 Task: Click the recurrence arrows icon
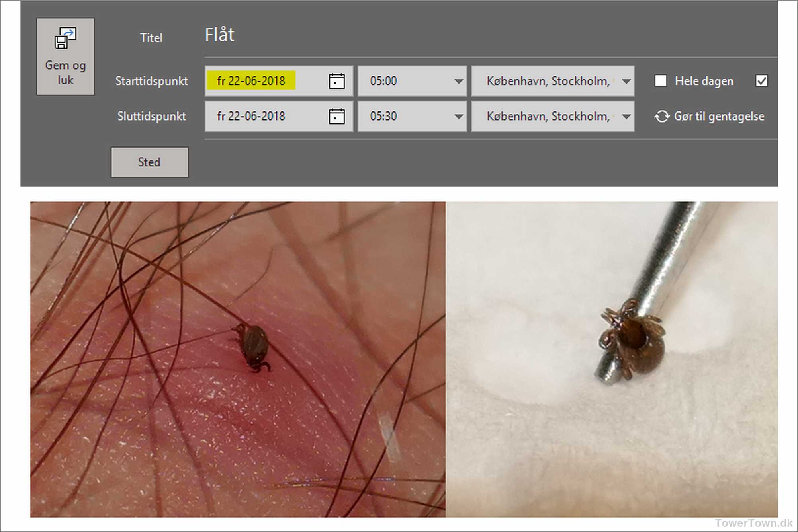[x=661, y=117]
